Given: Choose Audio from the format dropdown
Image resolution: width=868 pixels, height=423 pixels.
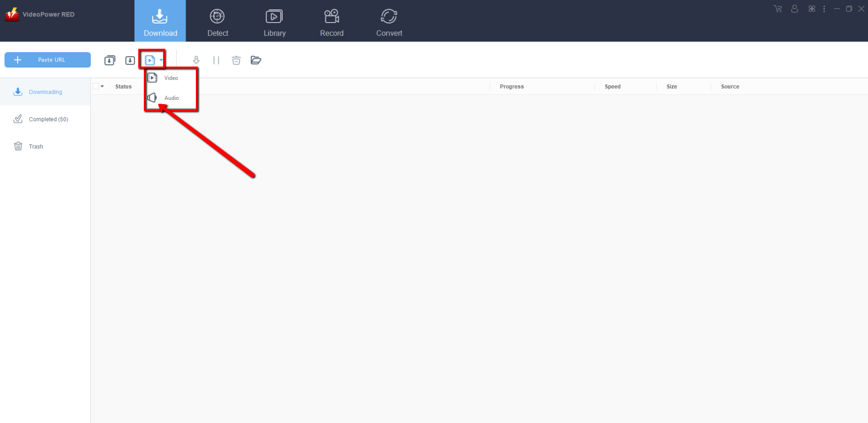Looking at the screenshot, I should click(171, 98).
